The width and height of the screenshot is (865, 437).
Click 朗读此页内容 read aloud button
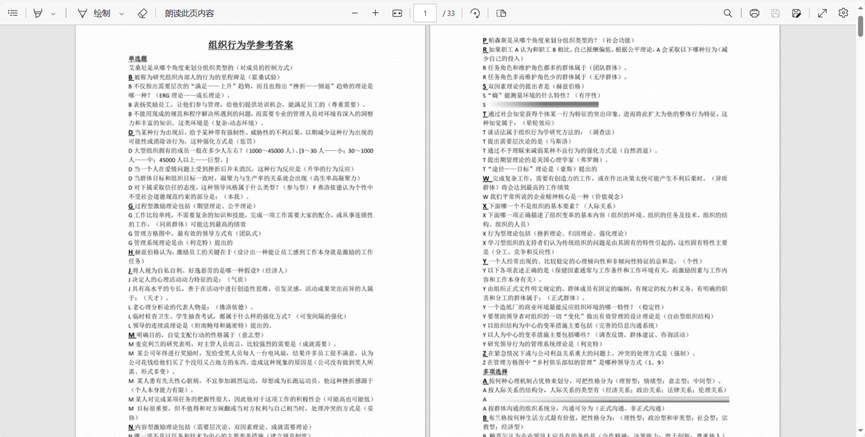pos(189,14)
